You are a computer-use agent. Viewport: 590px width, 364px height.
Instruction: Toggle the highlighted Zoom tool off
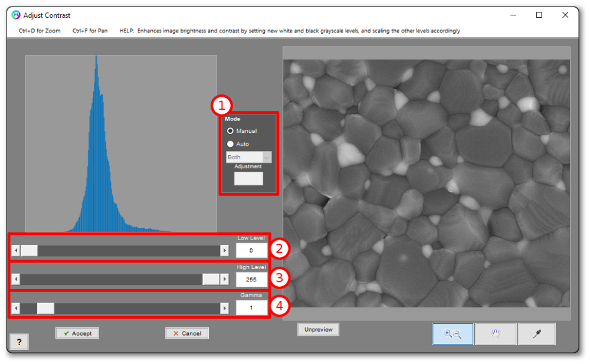point(453,333)
